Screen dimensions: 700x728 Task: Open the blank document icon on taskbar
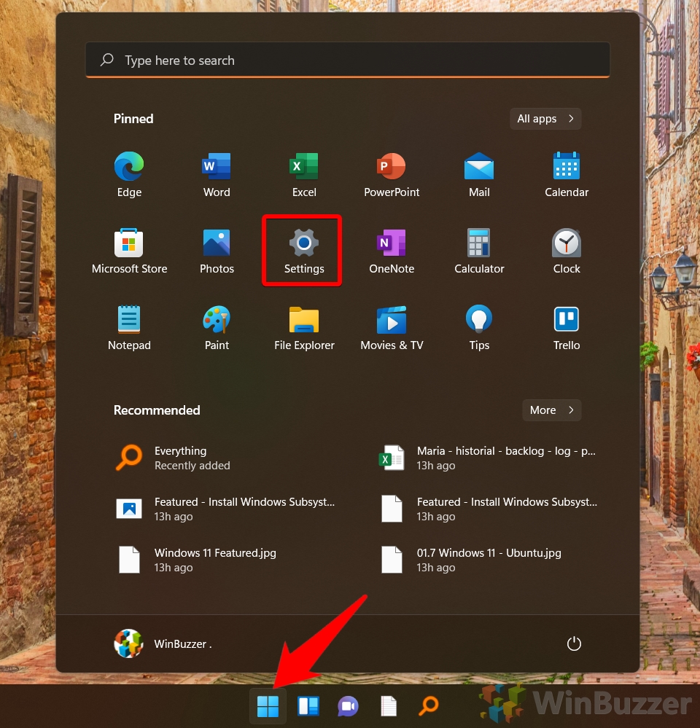(x=389, y=705)
